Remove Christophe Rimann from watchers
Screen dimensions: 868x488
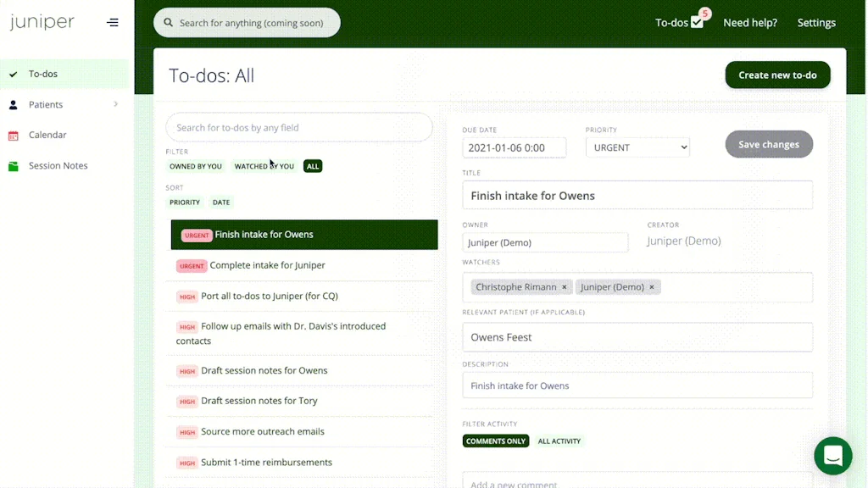pyautogui.click(x=565, y=287)
